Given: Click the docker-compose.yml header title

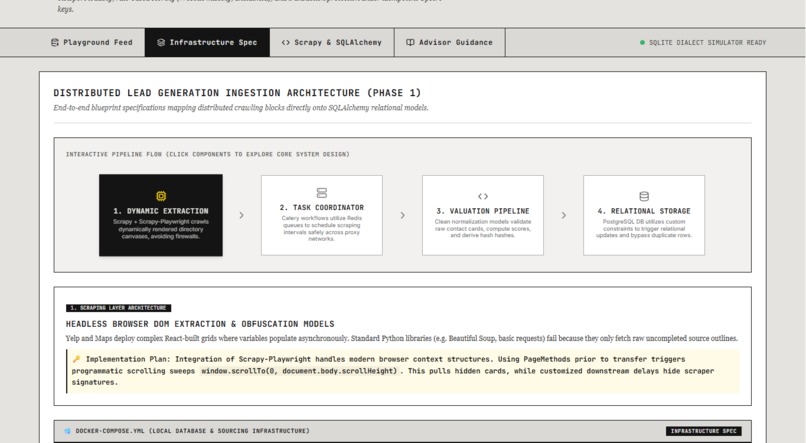Looking at the screenshot, I should [x=192, y=431].
